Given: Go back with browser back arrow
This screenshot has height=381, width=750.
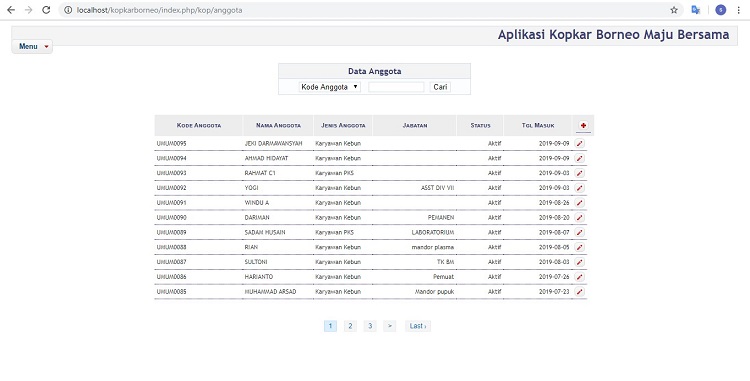Looking at the screenshot, I should [11, 10].
